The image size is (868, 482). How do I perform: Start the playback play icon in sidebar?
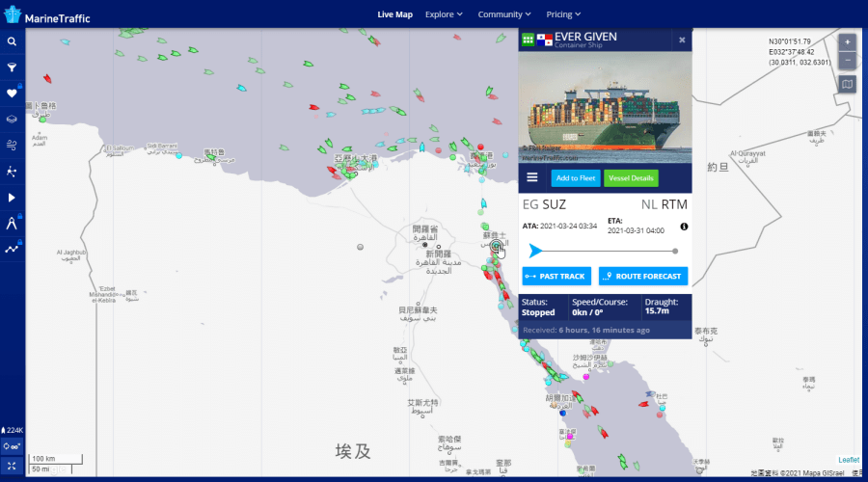(12, 198)
